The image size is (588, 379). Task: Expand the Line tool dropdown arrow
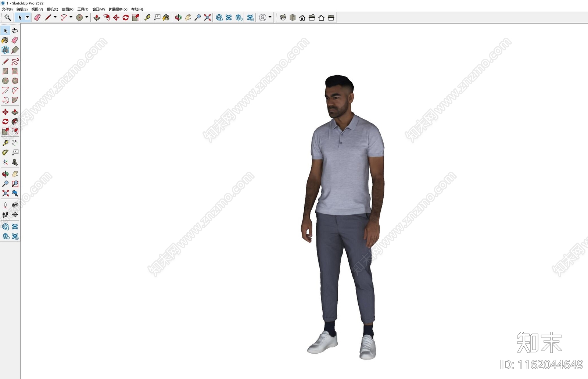point(55,17)
